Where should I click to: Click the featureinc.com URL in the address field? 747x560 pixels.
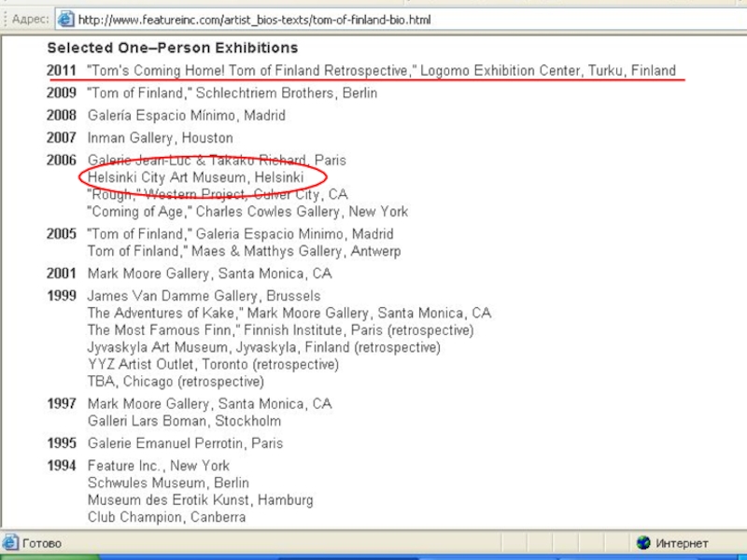pyautogui.click(x=254, y=20)
